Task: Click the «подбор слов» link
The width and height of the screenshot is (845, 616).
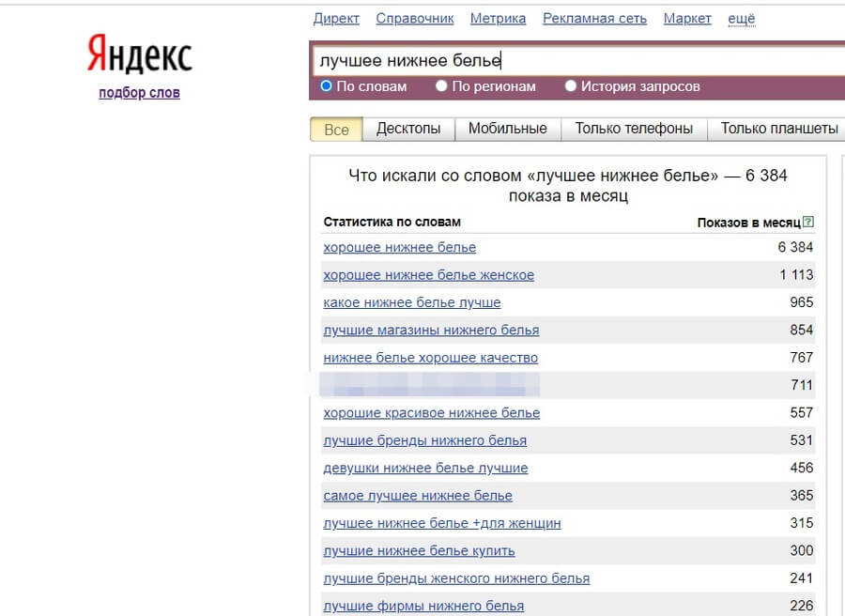Action: tap(138, 92)
